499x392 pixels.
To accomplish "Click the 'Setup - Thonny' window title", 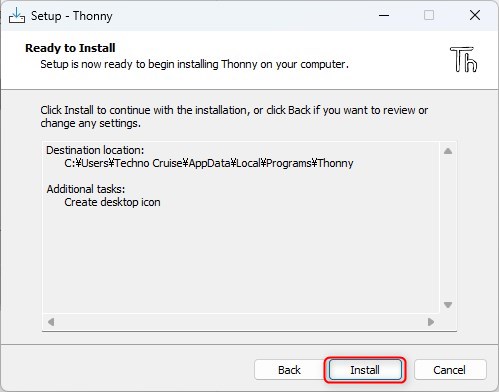I will [72, 16].
